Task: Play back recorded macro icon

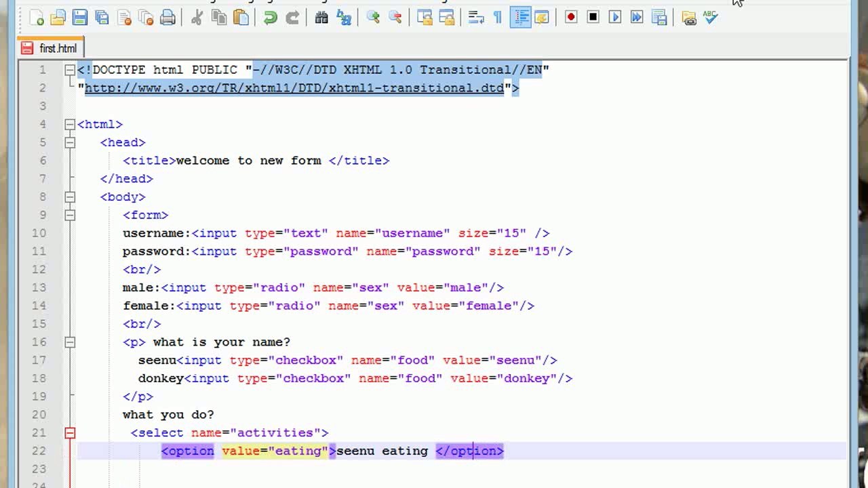Action: (615, 17)
